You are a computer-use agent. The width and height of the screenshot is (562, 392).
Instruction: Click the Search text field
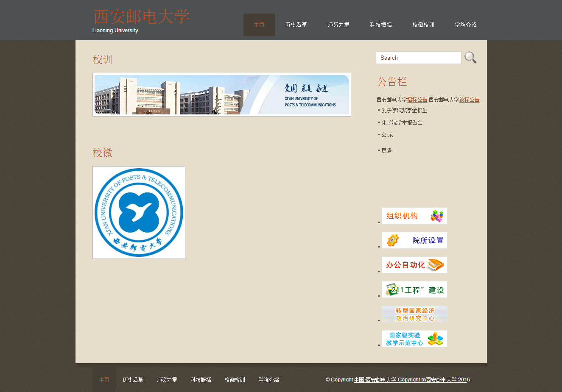[418, 58]
